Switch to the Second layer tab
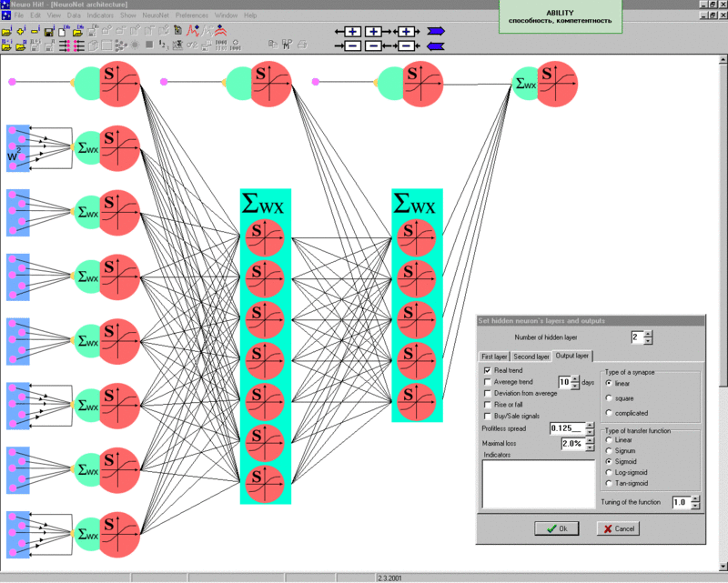The image size is (728, 583). point(531,357)
